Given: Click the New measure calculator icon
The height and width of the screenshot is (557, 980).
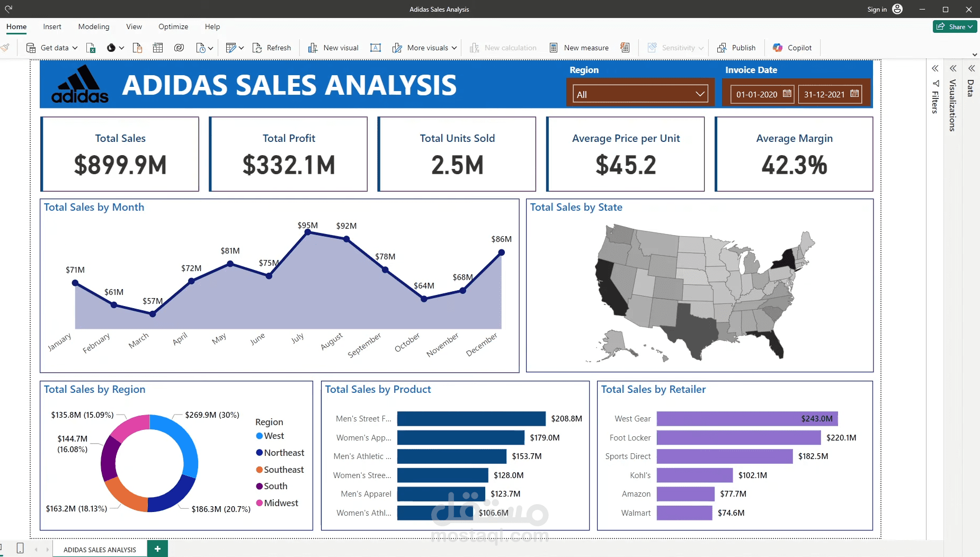Looking at the screenshot, I should pyautogui.click(x=554, y=48).
